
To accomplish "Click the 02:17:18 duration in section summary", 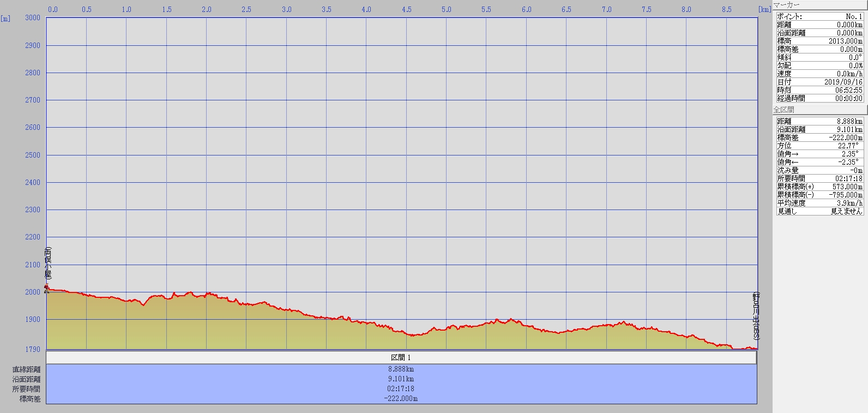I will tap(401, 388).
